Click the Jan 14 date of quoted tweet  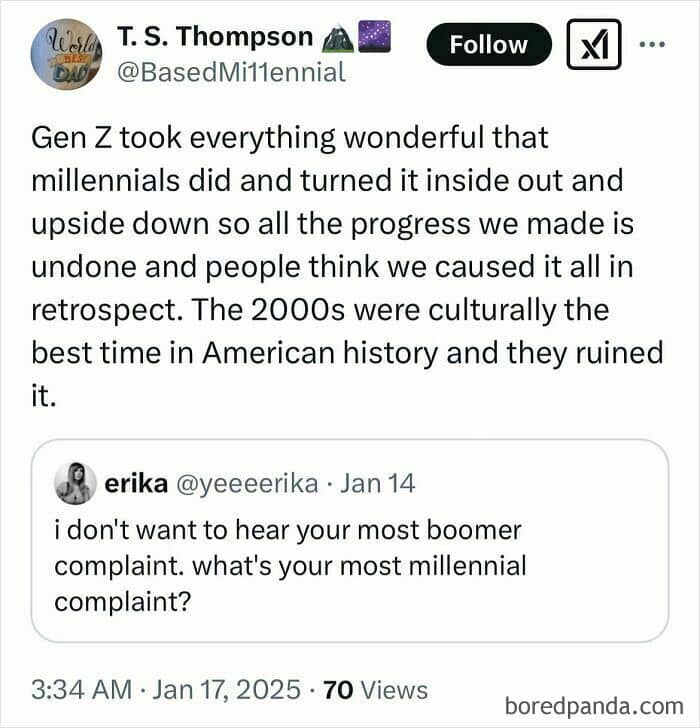pyautogui.click(x=377, y=483)
